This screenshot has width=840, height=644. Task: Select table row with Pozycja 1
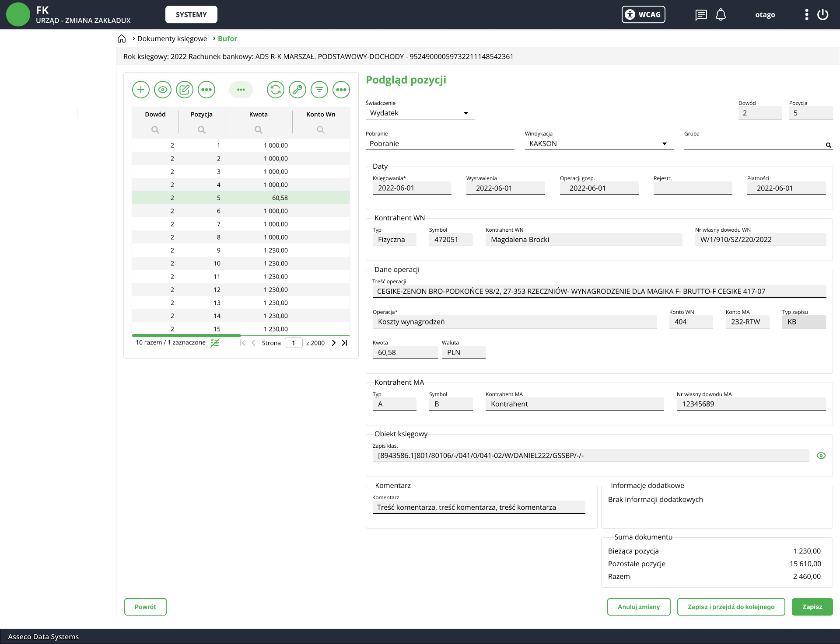pyautogui.click(x=241, y=145)
